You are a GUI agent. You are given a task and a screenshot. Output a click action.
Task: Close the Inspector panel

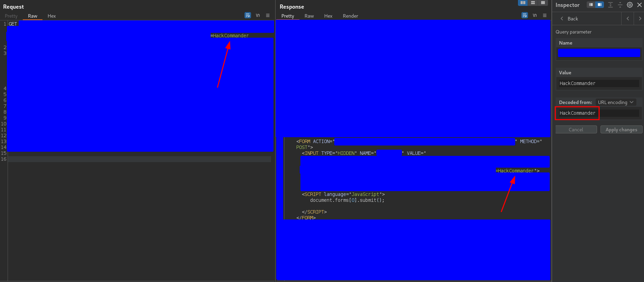640,5
